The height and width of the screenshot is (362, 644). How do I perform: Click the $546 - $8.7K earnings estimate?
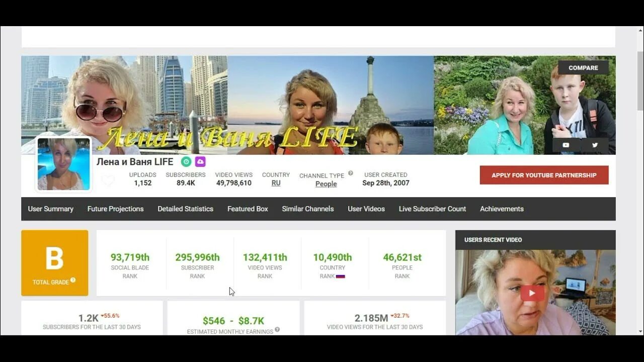point(233,321)
